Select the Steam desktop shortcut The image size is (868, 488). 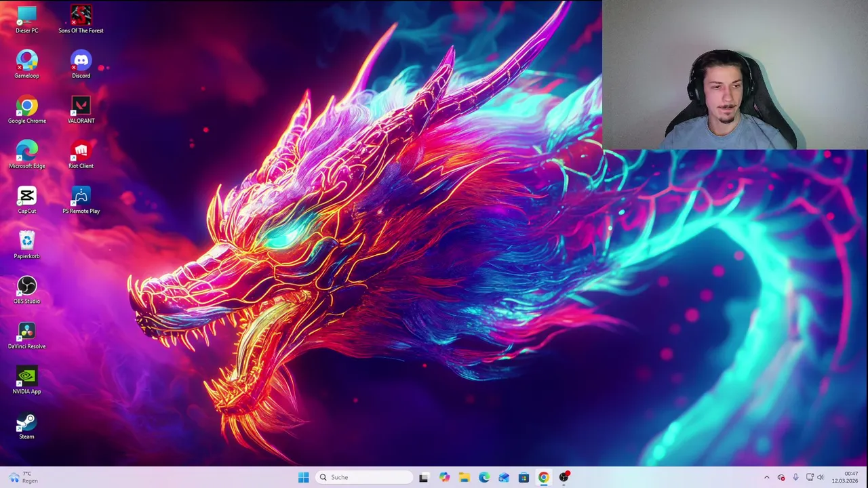pos(27,425)
